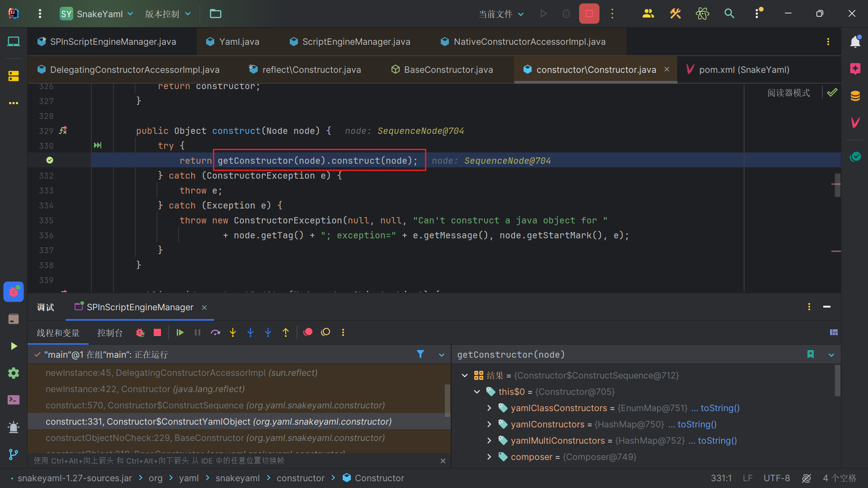Collapse this$0 tree node
Screen dimensions: 868x488
tap(477, 392)
